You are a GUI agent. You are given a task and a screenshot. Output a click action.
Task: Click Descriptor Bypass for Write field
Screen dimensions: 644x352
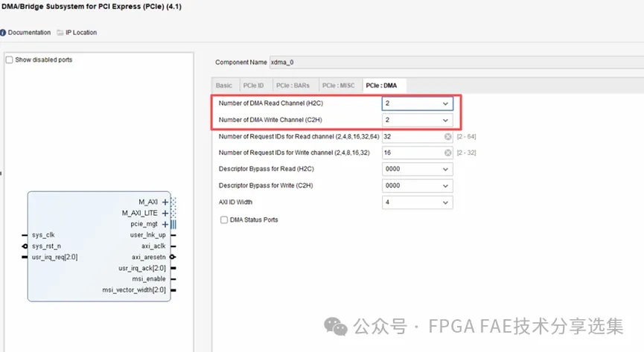pyautogui.click(x=416, y=186)
